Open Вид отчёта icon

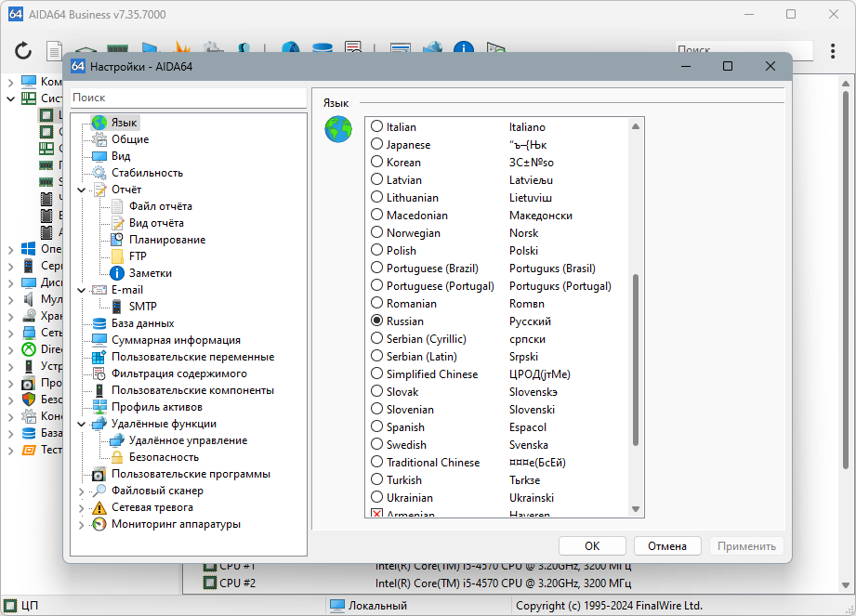(117, 223)
